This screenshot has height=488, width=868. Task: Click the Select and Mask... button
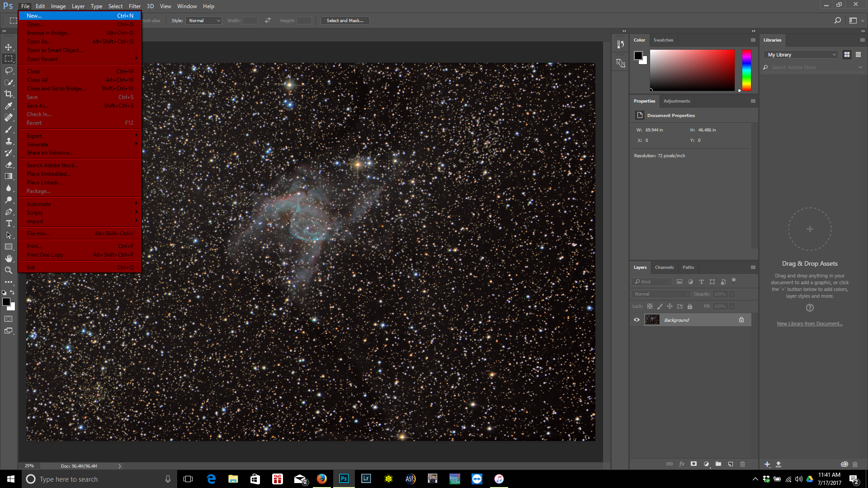coord(345,20)
